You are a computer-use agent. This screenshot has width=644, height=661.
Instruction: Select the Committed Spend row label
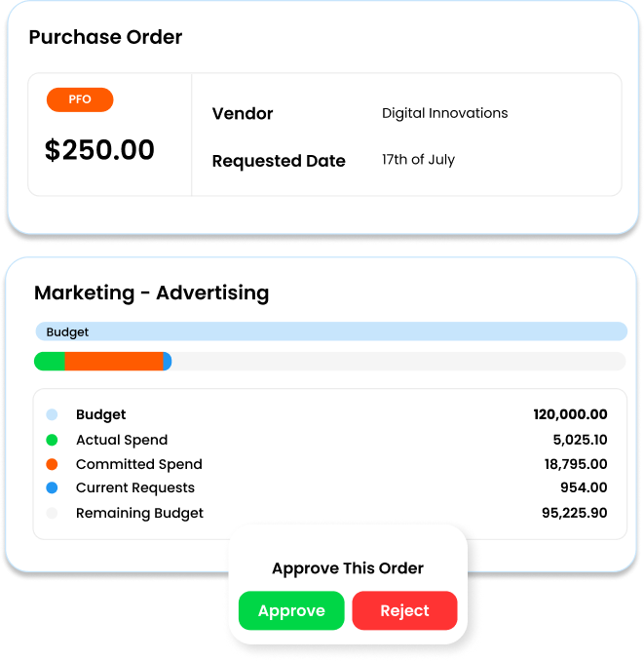tap(139, 464)
